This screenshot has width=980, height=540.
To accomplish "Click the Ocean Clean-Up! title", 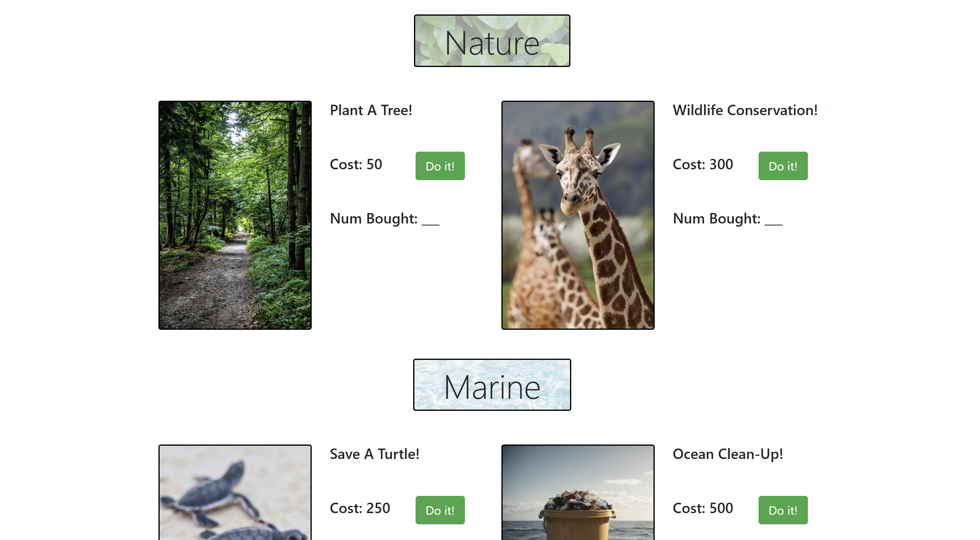I will click(x=728, y=454).
